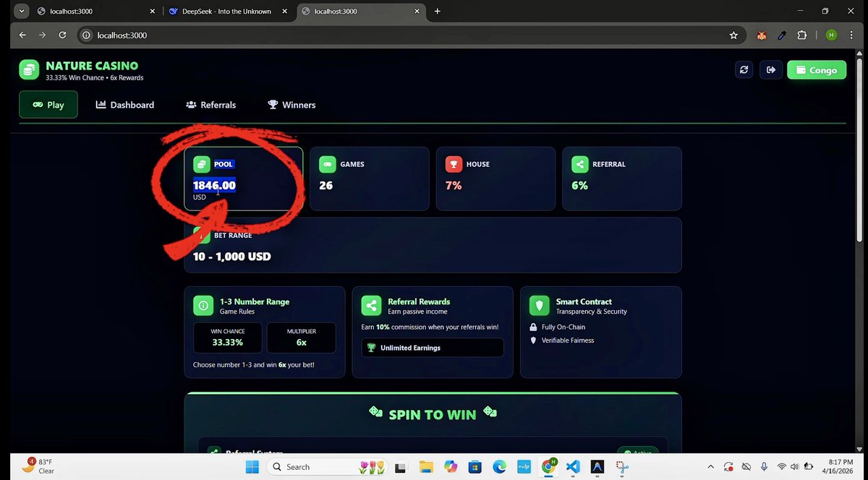Open a new browser tab

438,12
